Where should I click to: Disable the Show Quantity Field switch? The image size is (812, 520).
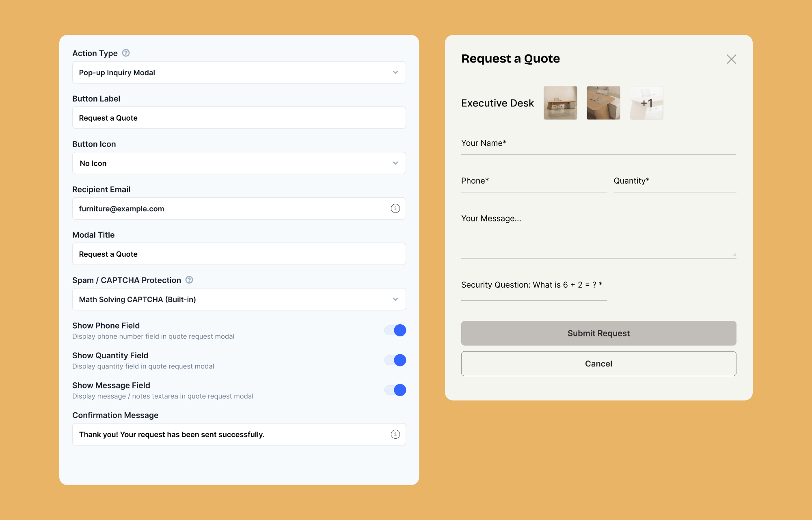click(395, 360)
